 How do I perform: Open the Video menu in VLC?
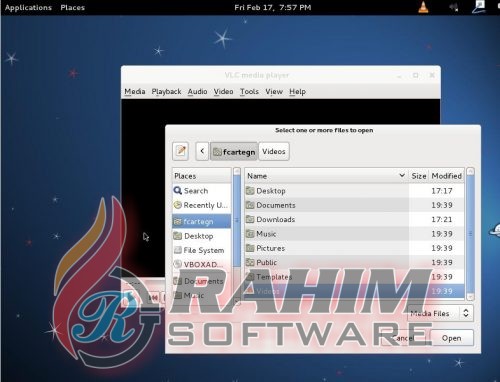click(x=223, y=91)
